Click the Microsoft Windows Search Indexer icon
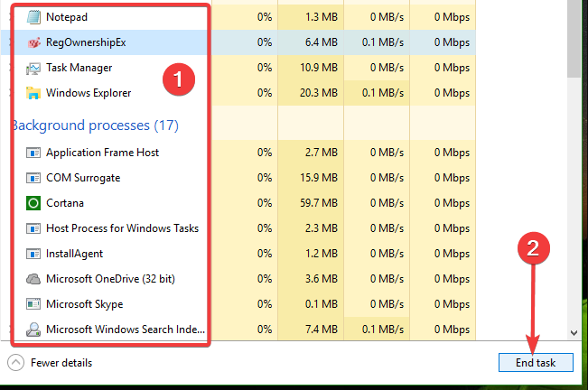Image resolution: width=588 pixels, height=390 pixels. [x=33, y=330]
